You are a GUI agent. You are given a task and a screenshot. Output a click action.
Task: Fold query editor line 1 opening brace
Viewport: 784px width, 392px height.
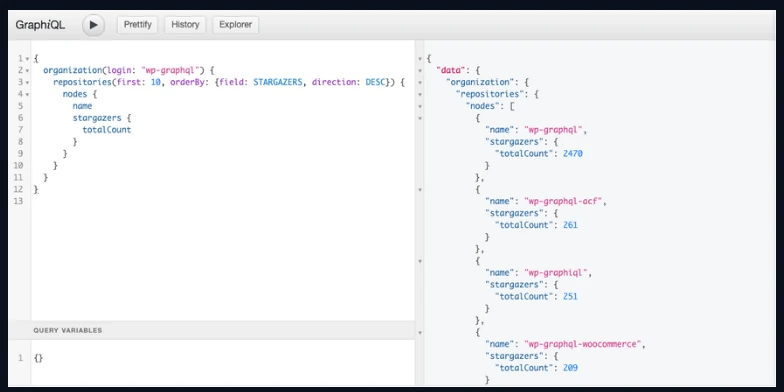tap(27, 58)
